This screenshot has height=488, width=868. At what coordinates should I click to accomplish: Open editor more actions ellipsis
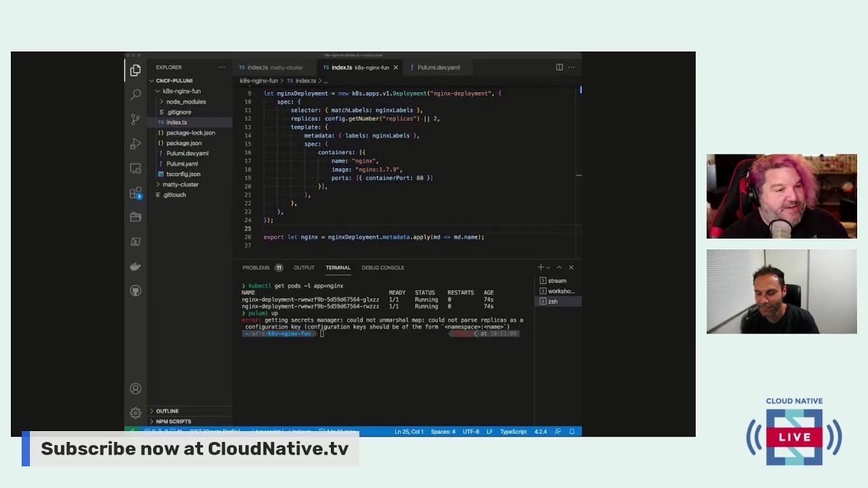pyautogui.click(x=571, y=67)
